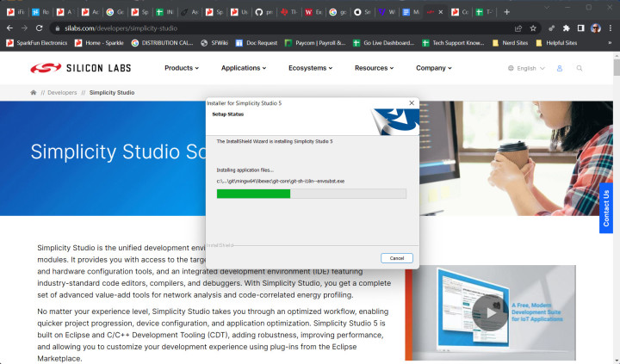620x364 pixels.
Task: Click 'Installing application files...' text
Action: click(x=245, y=170)
